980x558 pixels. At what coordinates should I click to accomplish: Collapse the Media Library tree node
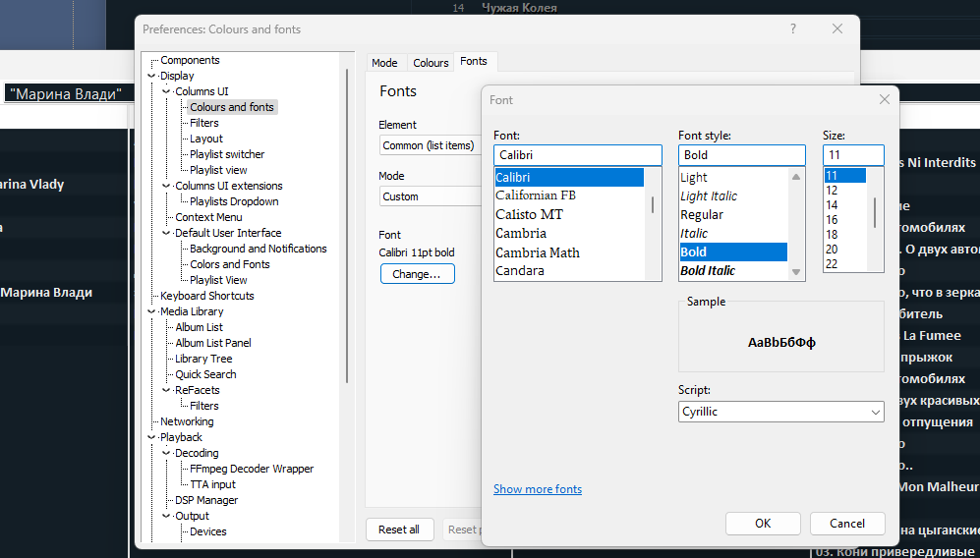coord(152,311)
